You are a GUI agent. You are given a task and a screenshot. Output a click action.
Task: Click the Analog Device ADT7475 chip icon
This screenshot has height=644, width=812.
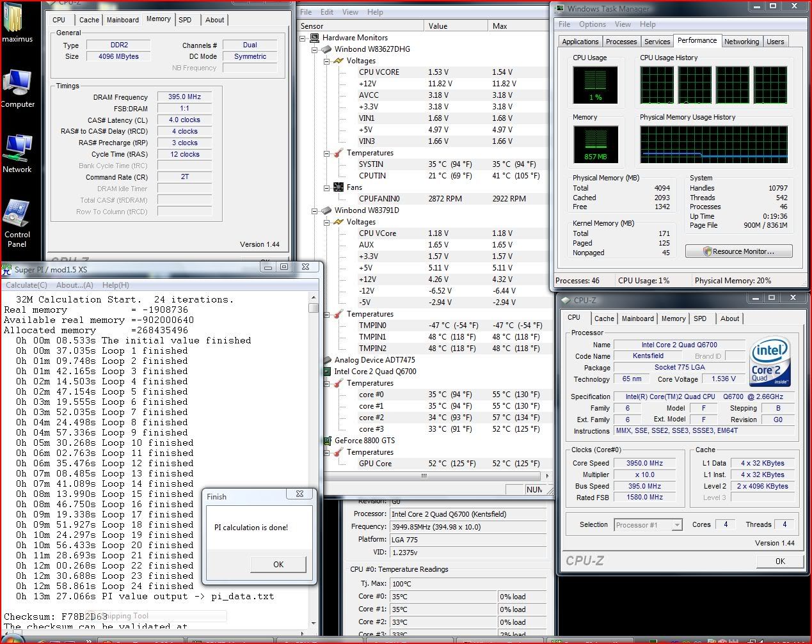327,360
